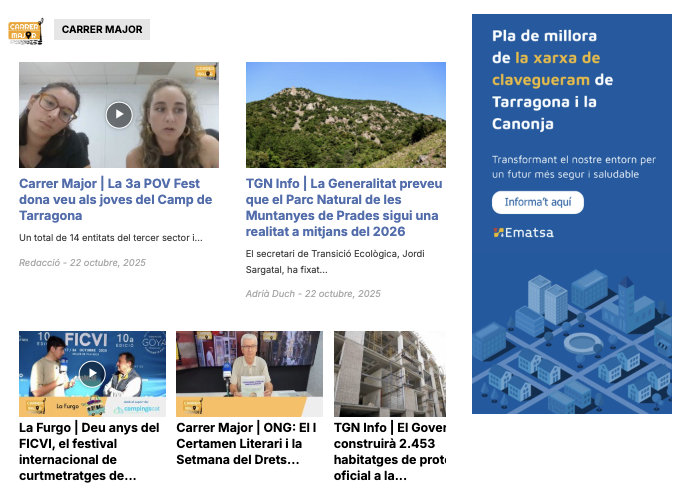Open the CARRER MAJOR section tab

tap(101, 30)
